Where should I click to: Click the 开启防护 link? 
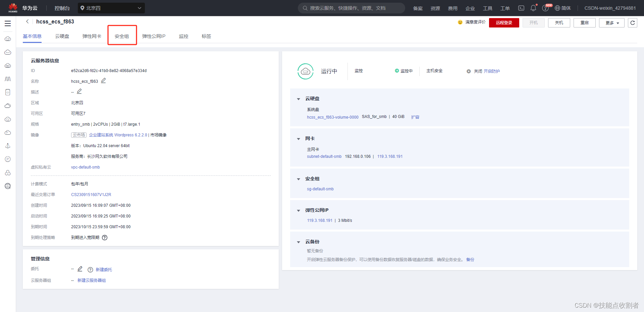coord(492,71)
